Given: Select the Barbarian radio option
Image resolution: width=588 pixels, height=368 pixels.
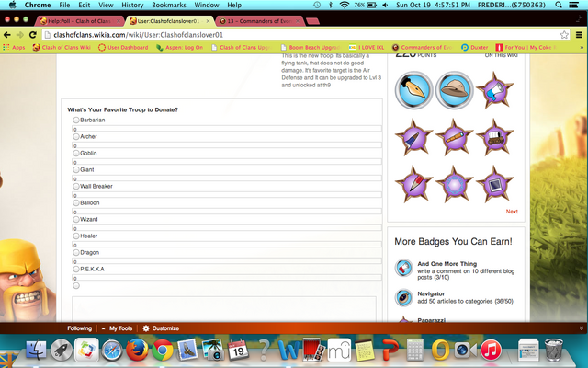Looking at the screenshot, I should click(x=76, y=120).
